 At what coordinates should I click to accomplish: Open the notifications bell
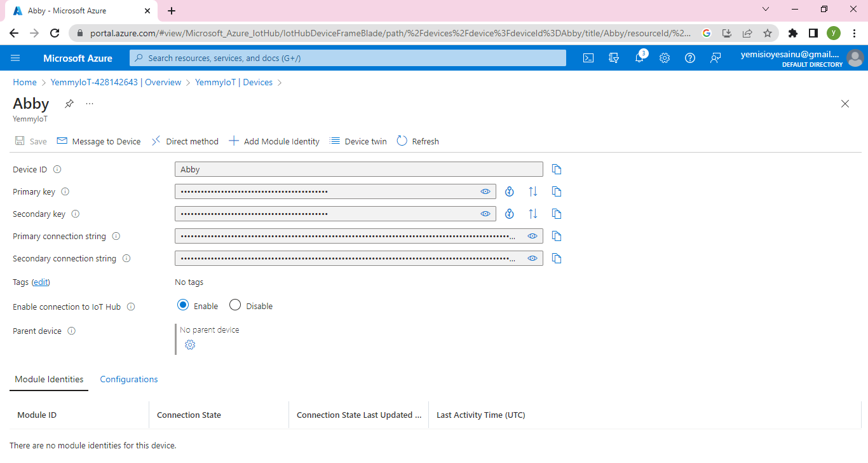click(639, 58)
